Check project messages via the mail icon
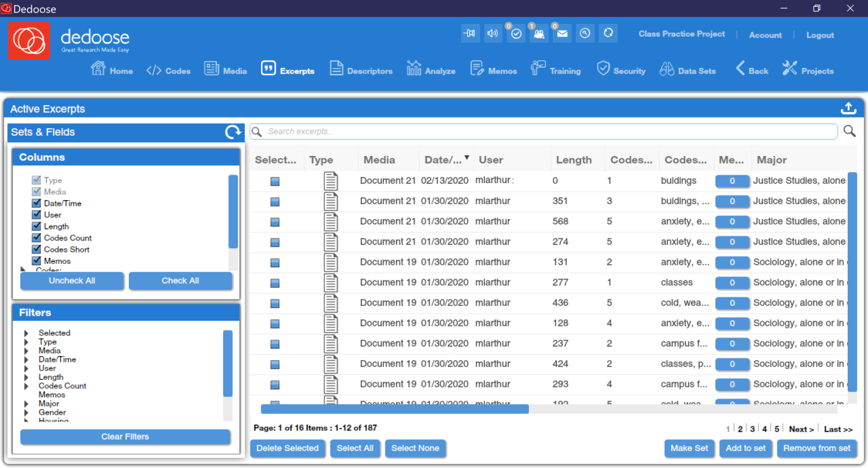The width and height of the screenshot is (868, 468). click(x=562, y=33)
